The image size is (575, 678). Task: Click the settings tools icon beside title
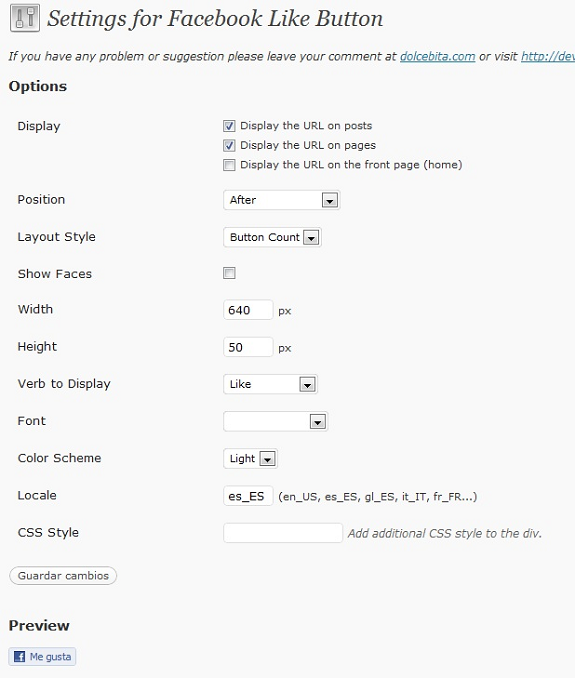tap(25, 18)
